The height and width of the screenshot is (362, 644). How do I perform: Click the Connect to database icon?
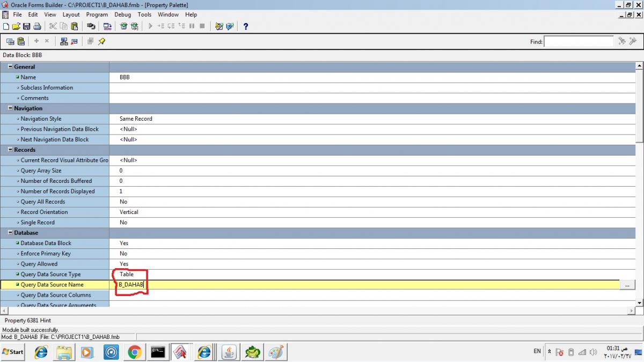click(91, 26)
